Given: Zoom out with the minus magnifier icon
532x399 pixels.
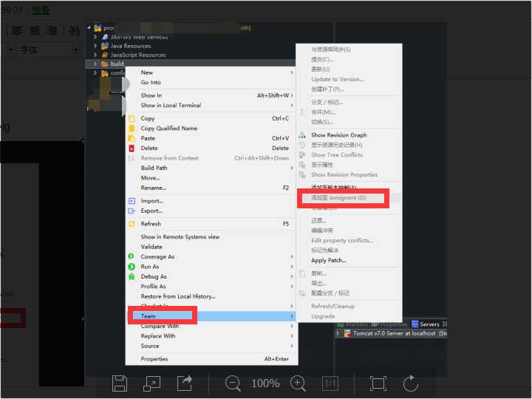Looking at the screenshot, I should pyautogui.click(x=233, y=383).
